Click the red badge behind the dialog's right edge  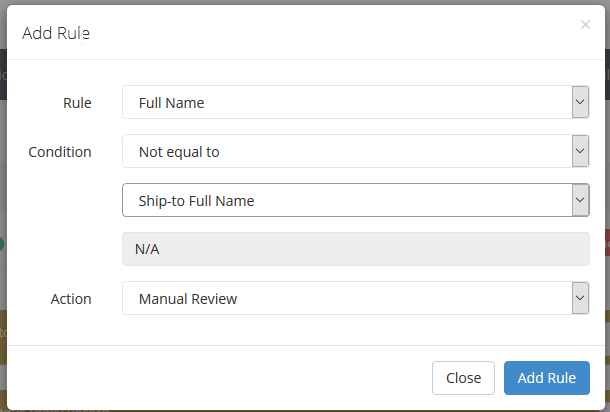607,242
